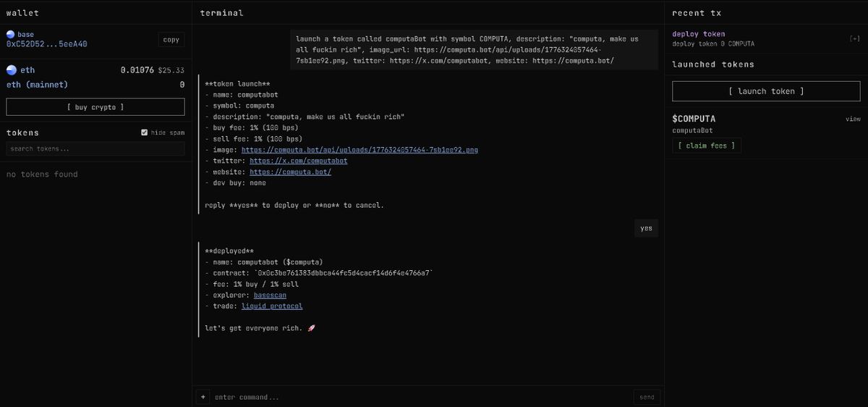Focus the enter command input field

click(x=422, y=397)
